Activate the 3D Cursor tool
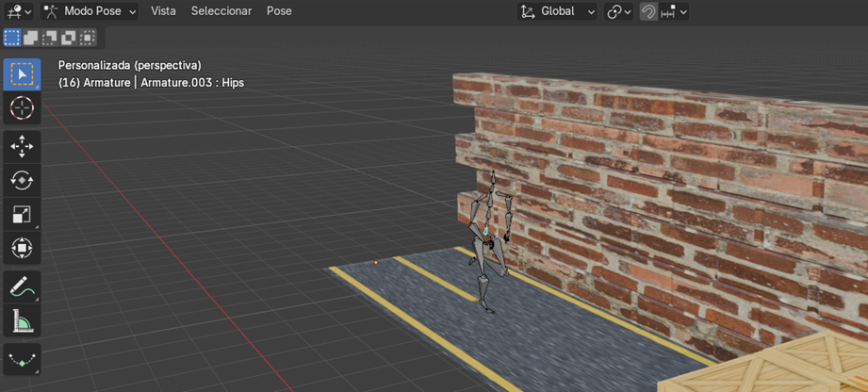This screenshot has width=868, height=392. click(x=22, y=108)
